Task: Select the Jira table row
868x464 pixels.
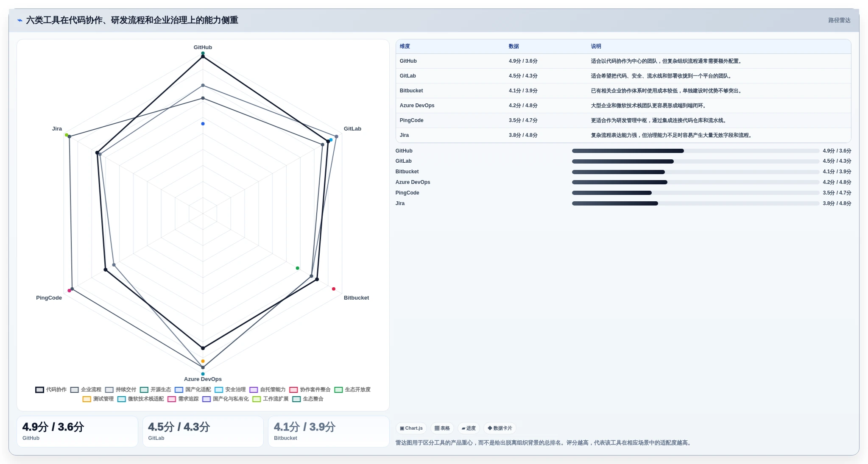Action: 623,136
